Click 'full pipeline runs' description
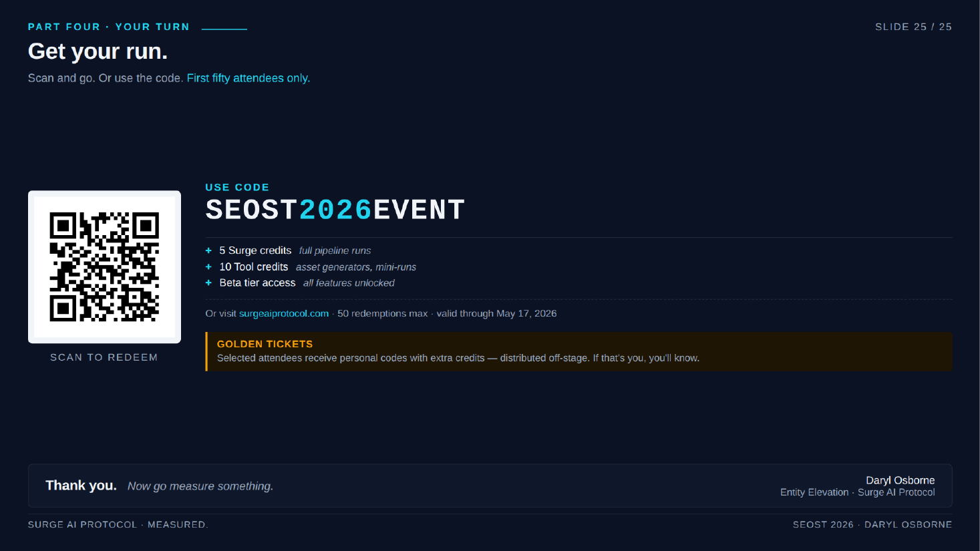This screenshot has width=980, height=551. coord(335,250)
